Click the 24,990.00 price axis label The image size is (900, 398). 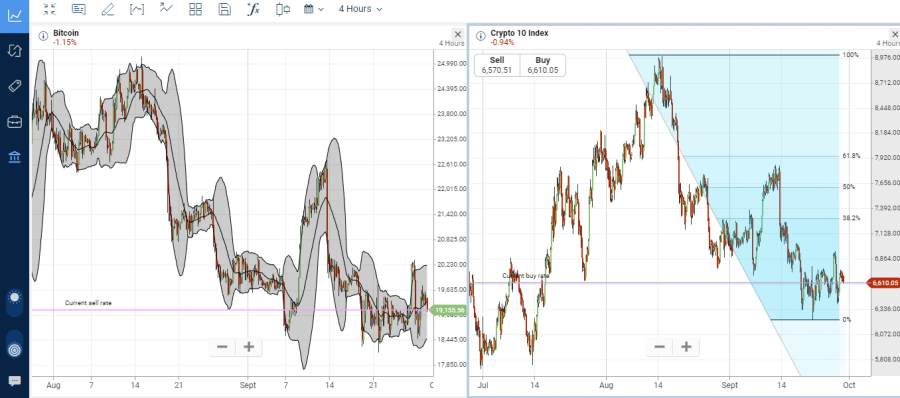452,64
